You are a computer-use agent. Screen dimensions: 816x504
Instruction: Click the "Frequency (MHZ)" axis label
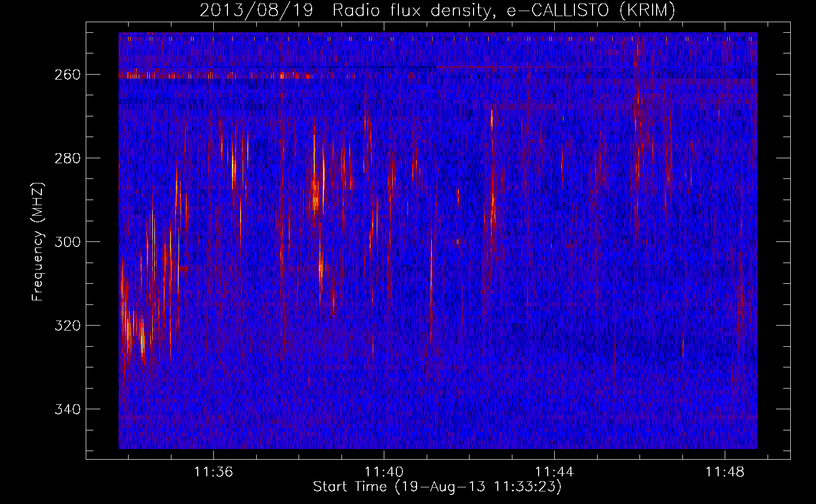37,242
